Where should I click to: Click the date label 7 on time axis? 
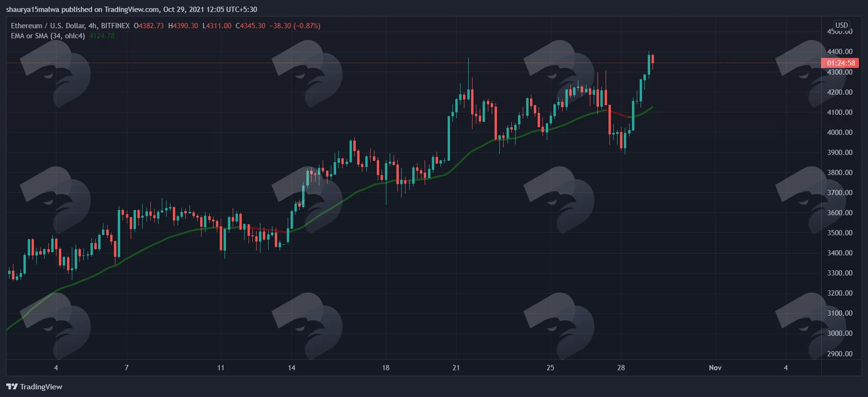click(x=126, y=368)
